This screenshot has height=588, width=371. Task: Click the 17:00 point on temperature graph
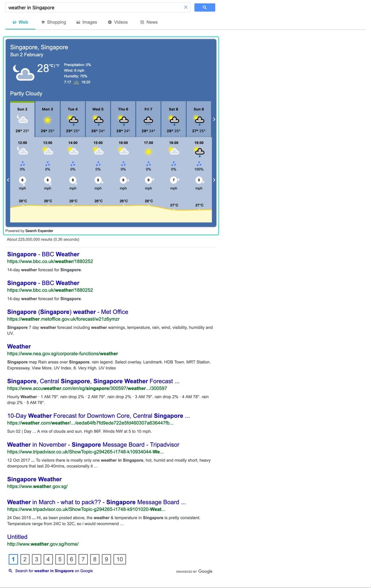click(x=149, y=206)
